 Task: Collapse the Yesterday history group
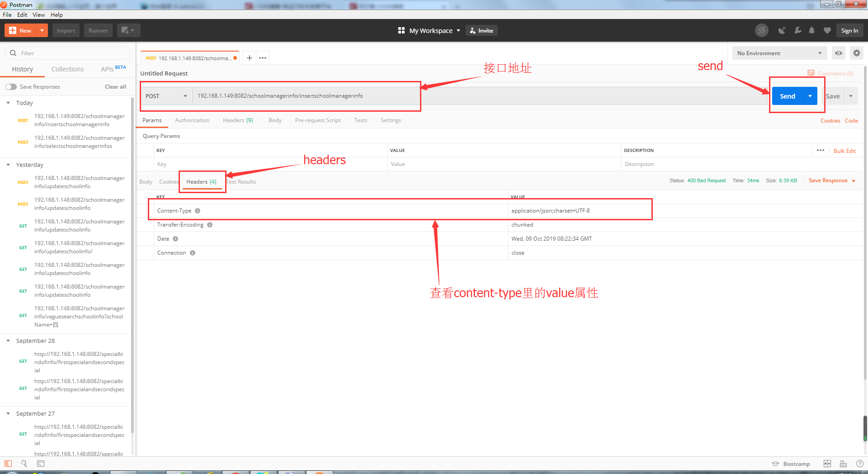[x=8, y=165]
